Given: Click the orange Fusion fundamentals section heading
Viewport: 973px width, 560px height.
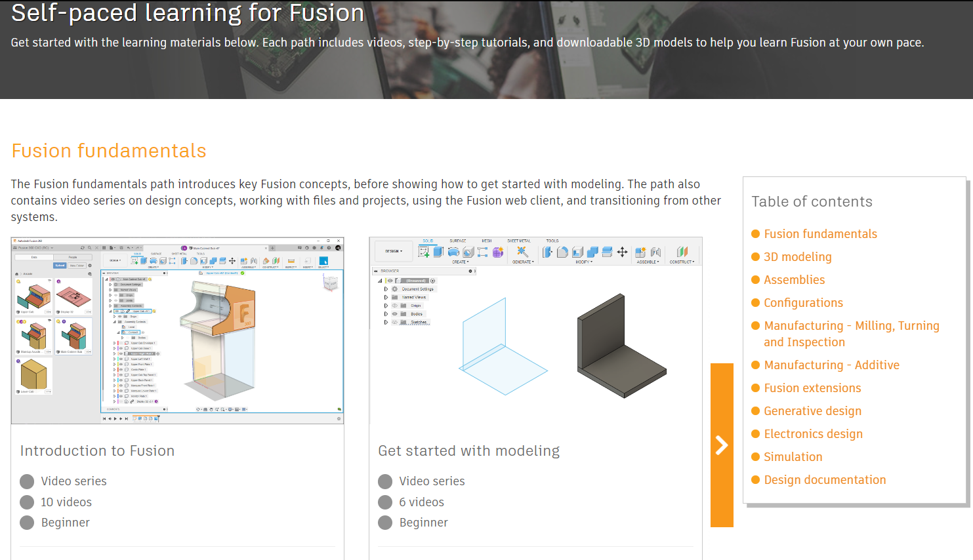Looking at the screenshot, I should (109, 151).
